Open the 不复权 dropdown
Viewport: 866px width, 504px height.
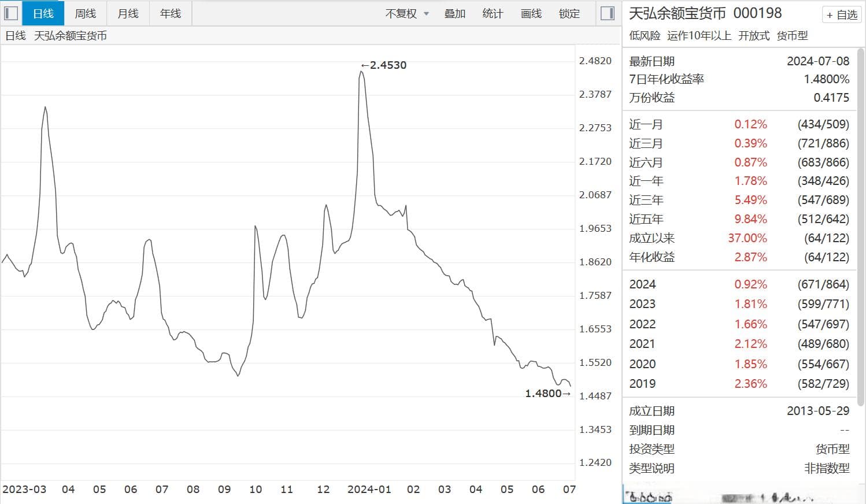click(407, 13)
